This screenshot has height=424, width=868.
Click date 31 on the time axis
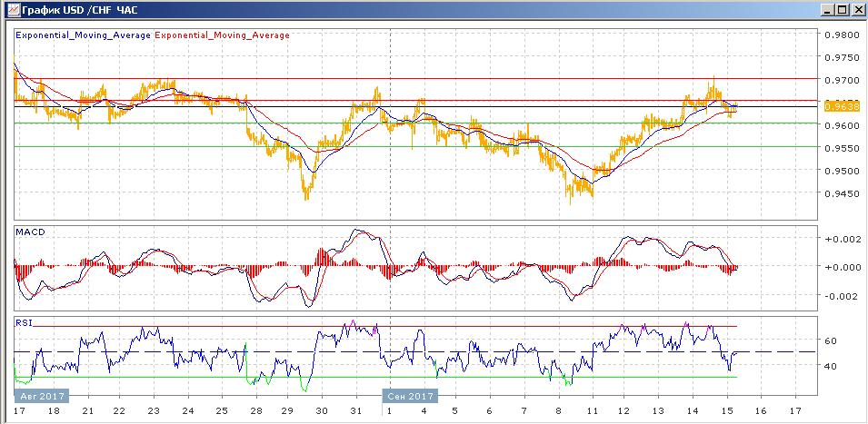[x=356, y=411]
